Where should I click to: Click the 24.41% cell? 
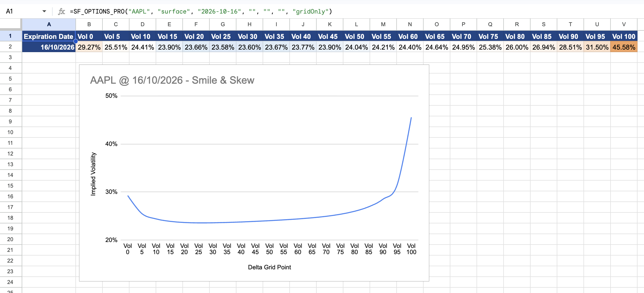tap(142, 47)
